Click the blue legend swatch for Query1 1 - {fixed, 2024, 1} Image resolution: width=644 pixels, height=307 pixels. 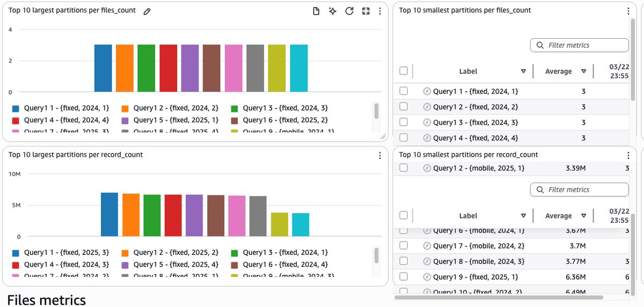coord(16,109)
